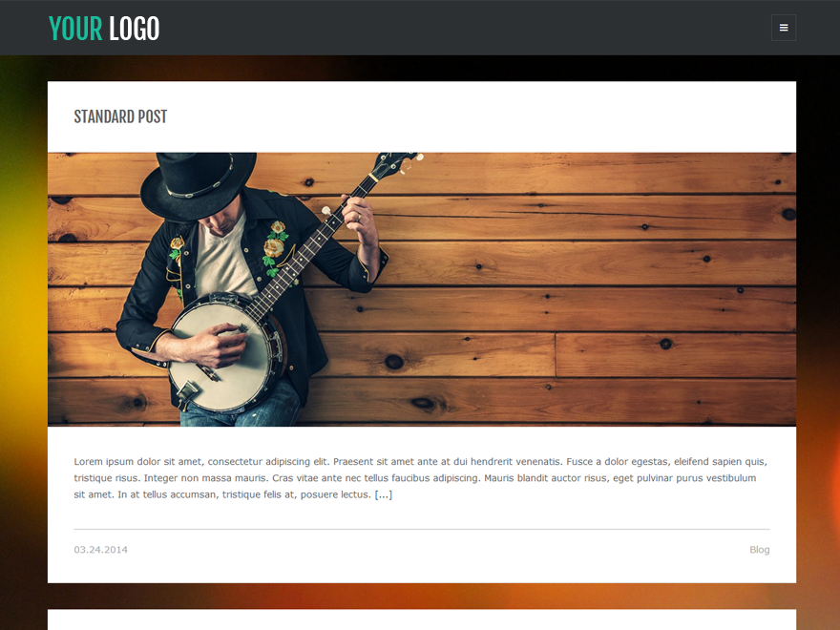The height and width of the screenshot is (630, 840).
Task: Open the Standard Post title link
Action: click(x=120, y=116)
